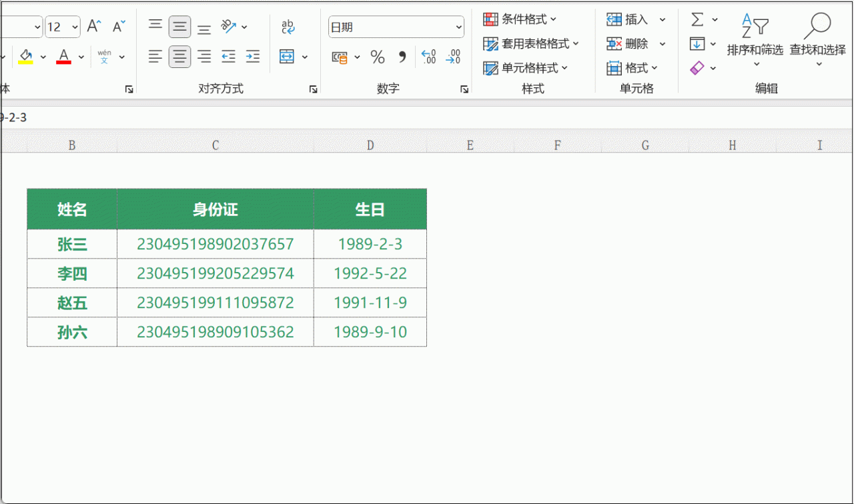Click the wén phonetic guide icon
The height and width of the screenshot is (504, 854).
pyautogui.click(x=105, y=56)
